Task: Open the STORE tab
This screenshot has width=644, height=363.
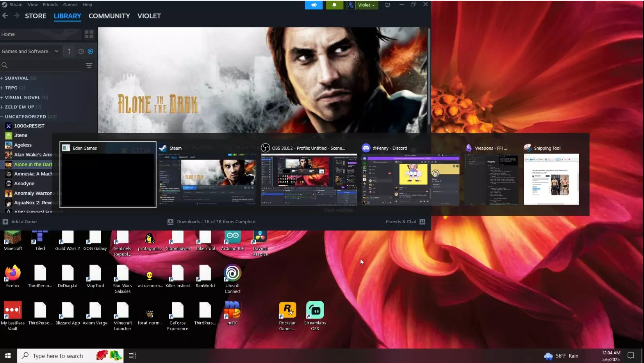Action: pyautogui.click(x=36, y=16)
